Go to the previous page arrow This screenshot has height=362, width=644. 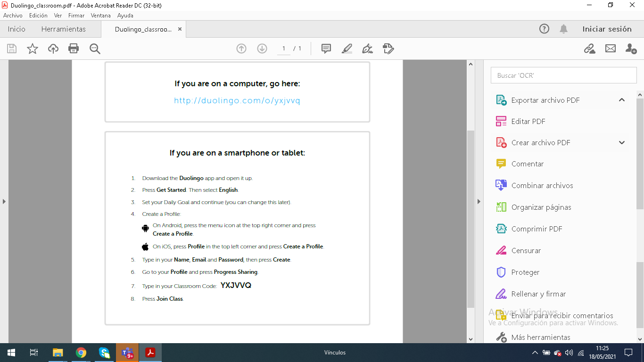coord(241,49)
